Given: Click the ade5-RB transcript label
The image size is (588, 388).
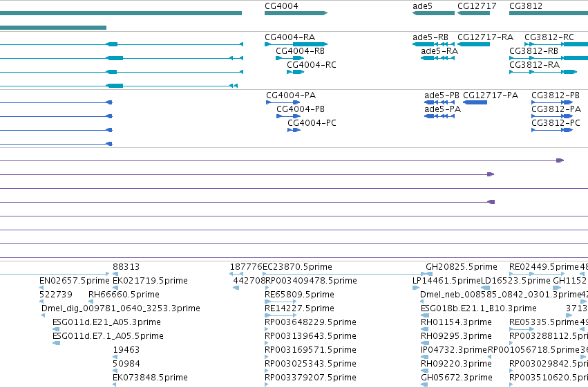Looking at the screenshot, I should pos(430,37).
